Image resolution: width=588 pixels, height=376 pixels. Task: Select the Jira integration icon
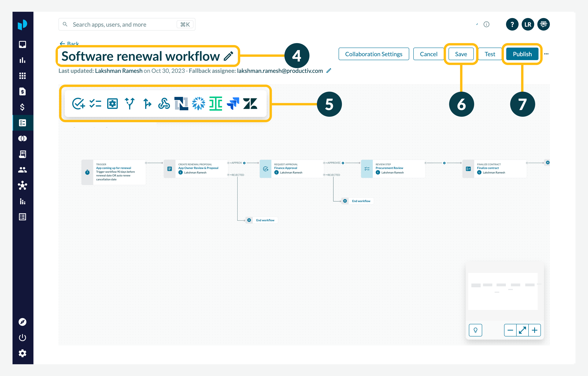(x=233, y=104)
